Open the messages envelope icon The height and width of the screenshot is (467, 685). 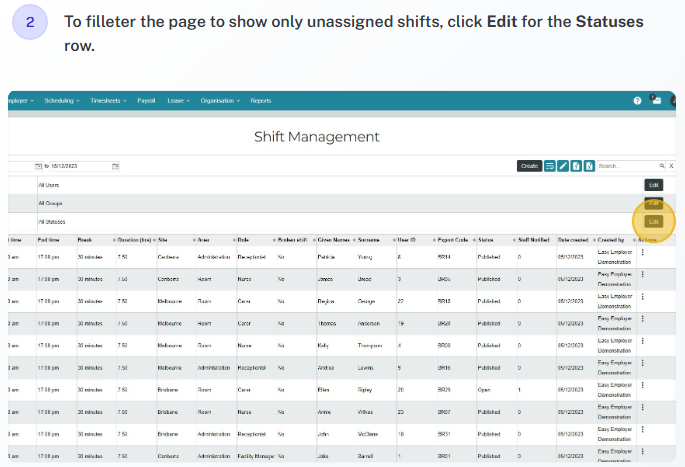(656, 100)
